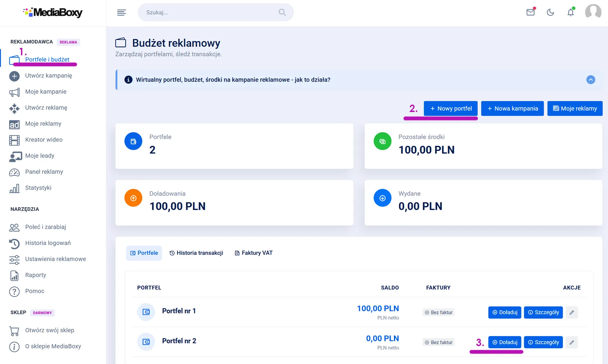Click the MediaBoxy logo
This screenshot has width=608, height=364.
tap(53, 12)
